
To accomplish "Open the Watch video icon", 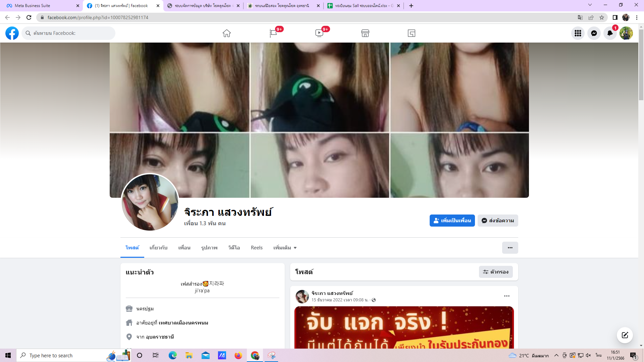I will pyautogui.click(x=319, y=33).
